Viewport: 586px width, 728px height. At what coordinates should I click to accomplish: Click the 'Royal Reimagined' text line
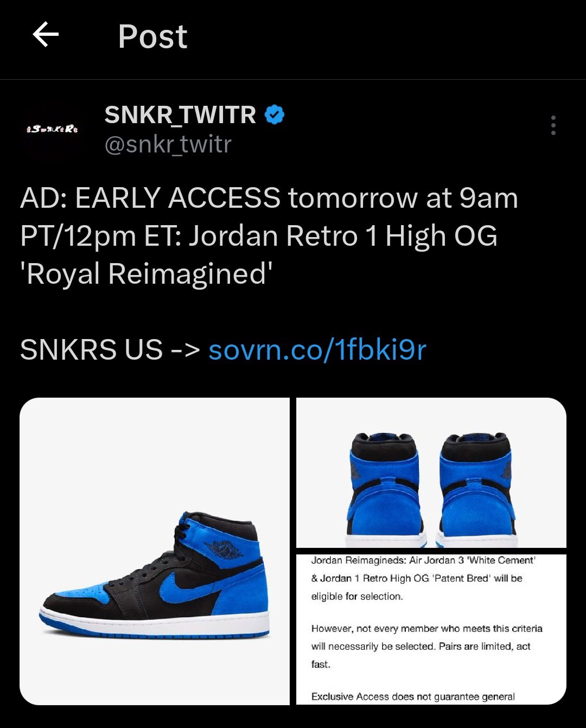146,273
